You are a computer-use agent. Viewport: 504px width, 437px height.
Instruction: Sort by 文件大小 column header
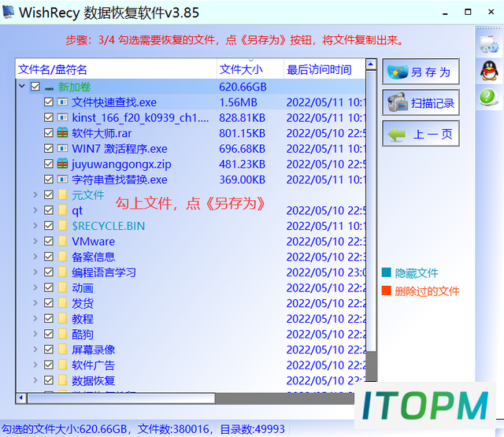(x=250, y=69)
